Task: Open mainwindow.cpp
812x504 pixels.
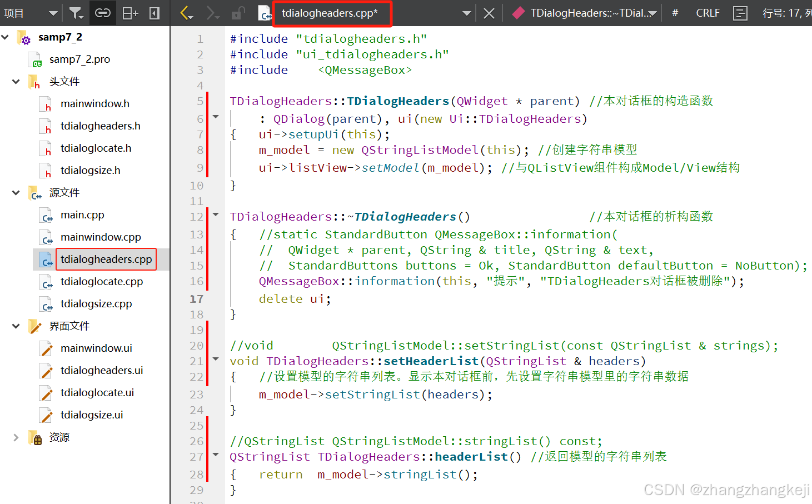Action: pyautogui.click(x=101, y=237)
